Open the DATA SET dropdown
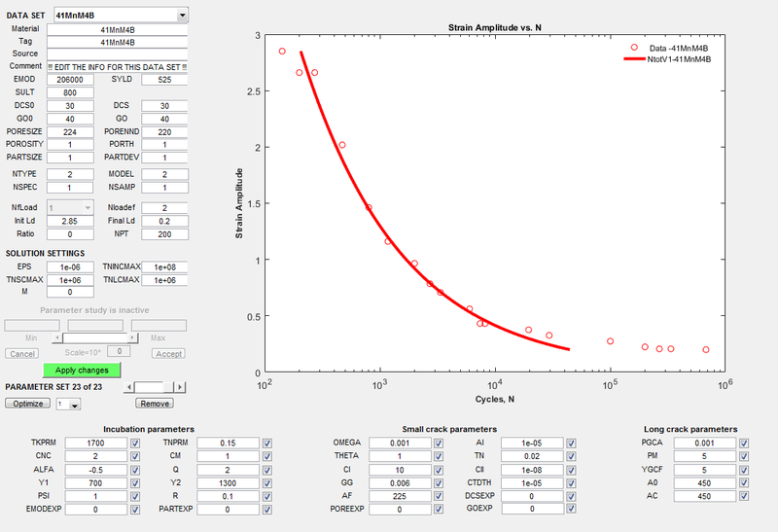Viewport: 778px width, 532px height. tap(181, 16)
